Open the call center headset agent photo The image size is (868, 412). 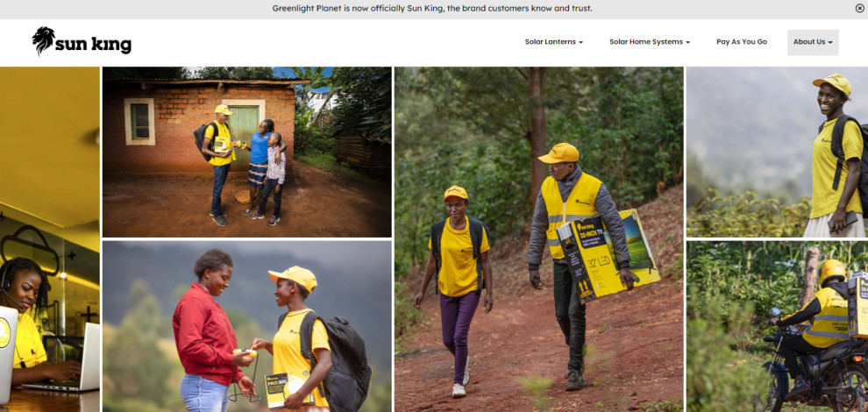(50, 239)
